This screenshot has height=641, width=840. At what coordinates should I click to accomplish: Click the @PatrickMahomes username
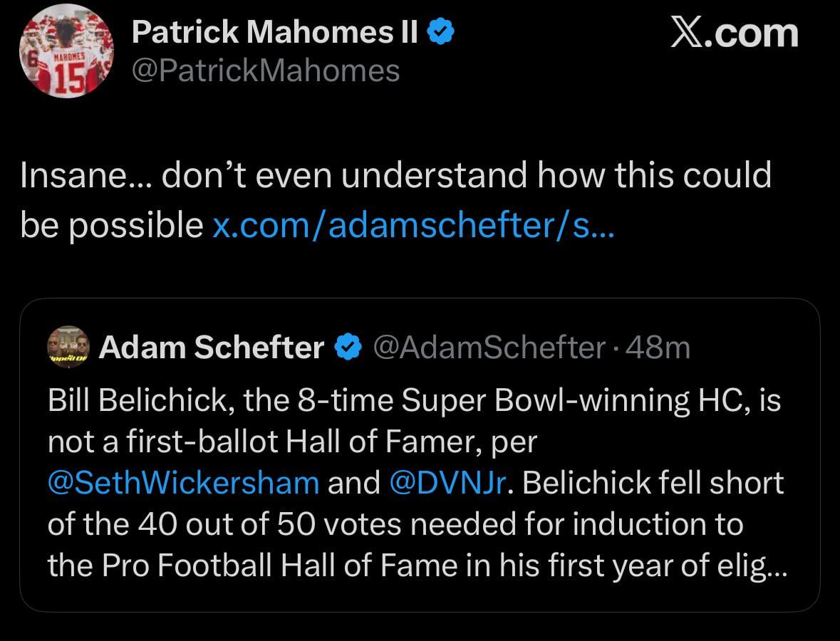265,69
